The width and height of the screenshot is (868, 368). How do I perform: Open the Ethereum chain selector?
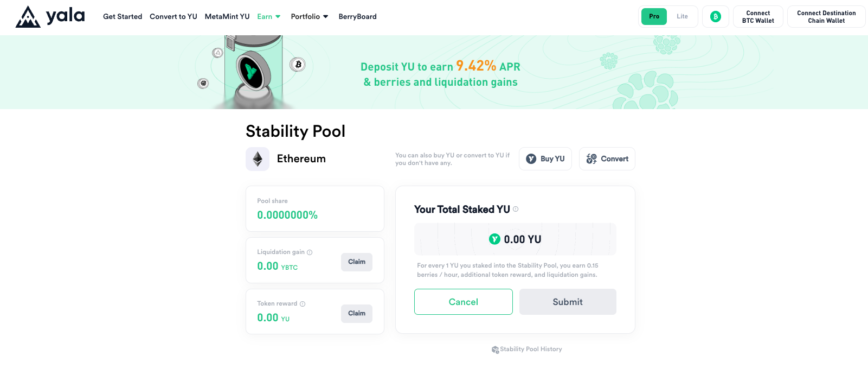[286, 159]
